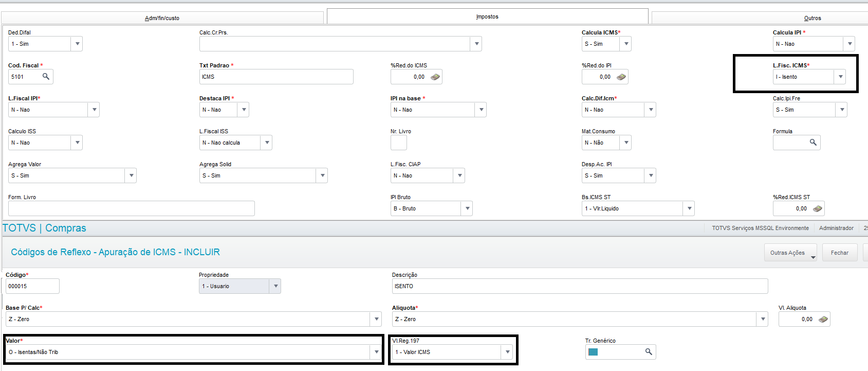Click the Outras Ações button

pos(790,253)
